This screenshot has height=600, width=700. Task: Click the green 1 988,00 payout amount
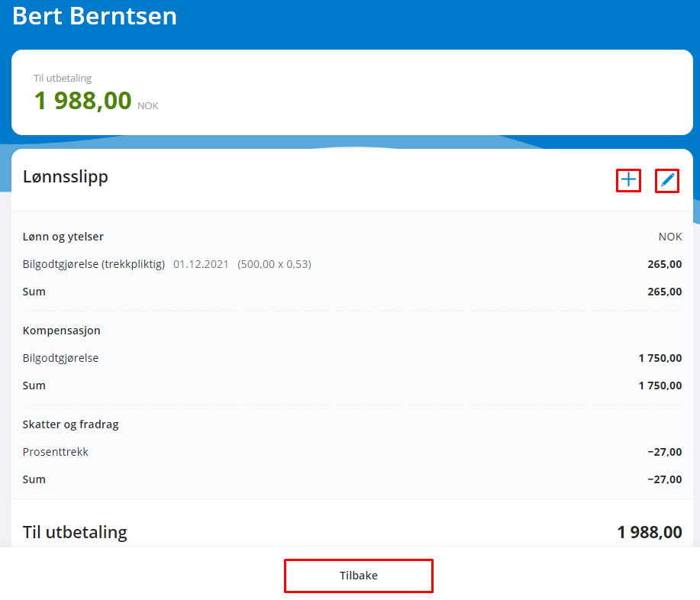[x=83, y=101]
